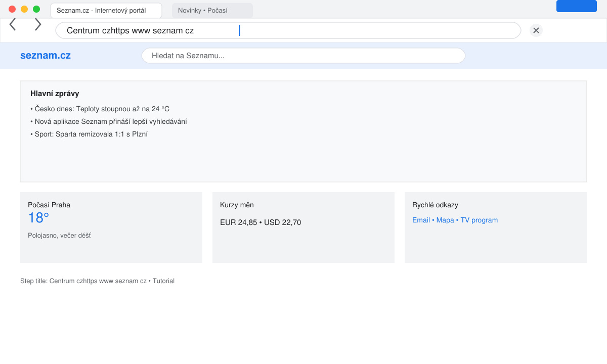Switch to Seznam.cz - Internetový portál tab

(106, 11)
